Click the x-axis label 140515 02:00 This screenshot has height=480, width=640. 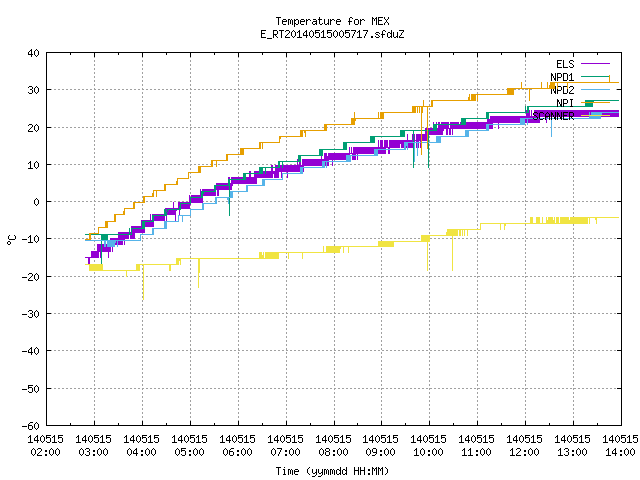[45, 445]
